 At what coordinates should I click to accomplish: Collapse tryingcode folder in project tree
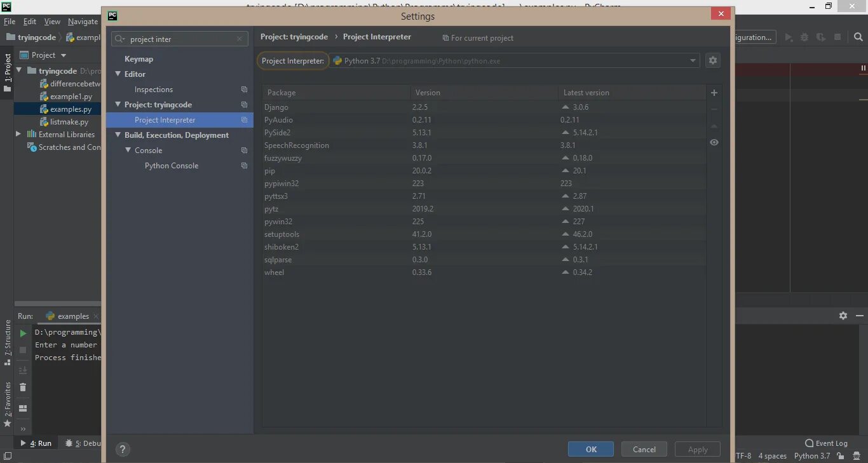(19, 70)
